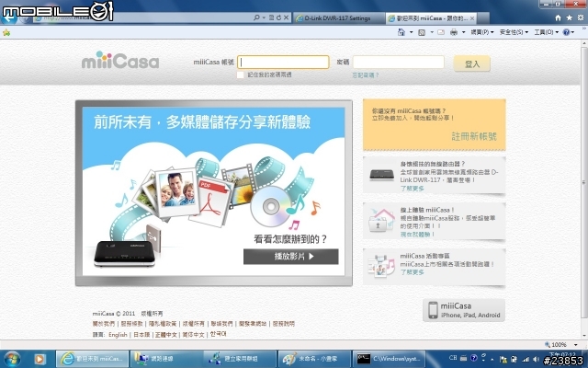The width and height of the screenshot is (588, 368).
Task: Click the printer icon in command bar
Action: tap(454, 32)
